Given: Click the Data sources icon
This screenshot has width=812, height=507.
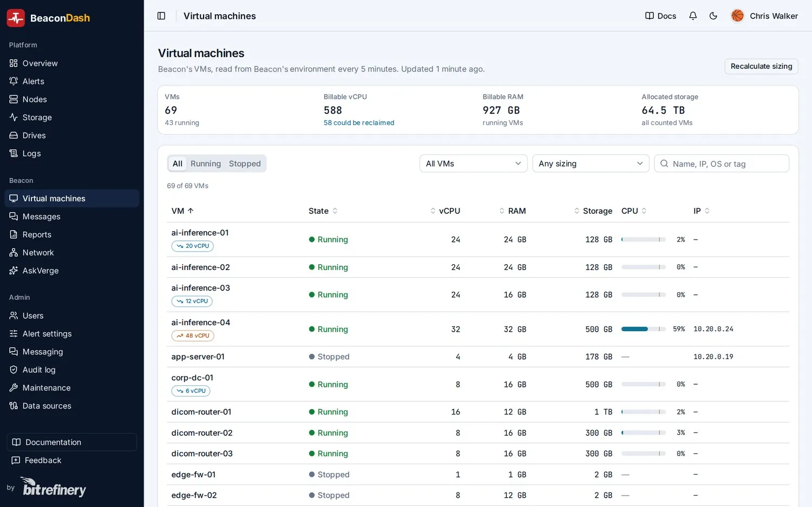Looking at the screenshot, I should [x=14, y=406].
